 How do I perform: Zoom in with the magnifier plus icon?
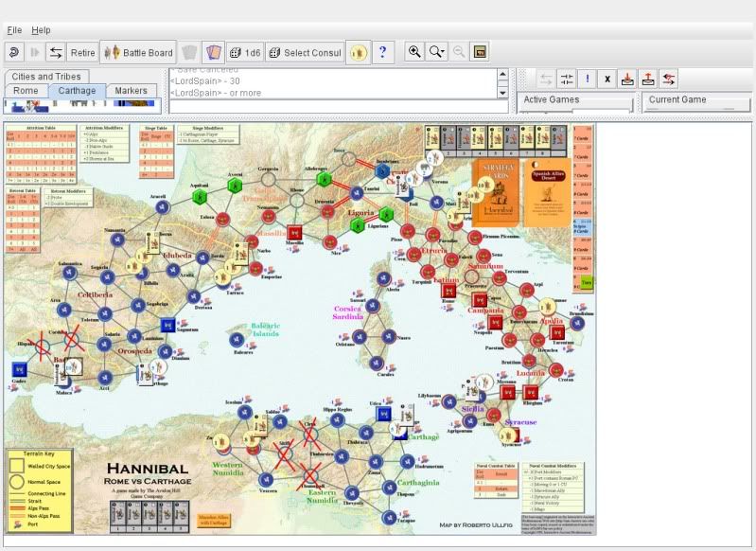point(414,52)
